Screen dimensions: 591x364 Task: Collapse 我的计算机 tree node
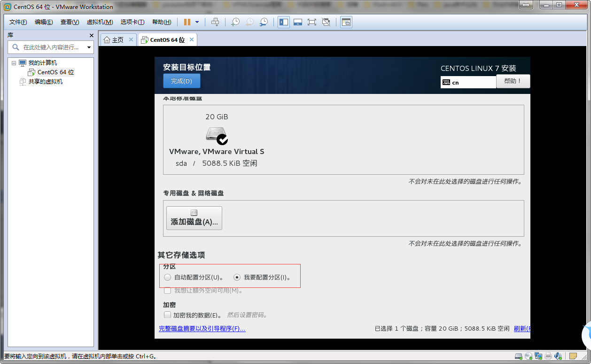[14, 63]
